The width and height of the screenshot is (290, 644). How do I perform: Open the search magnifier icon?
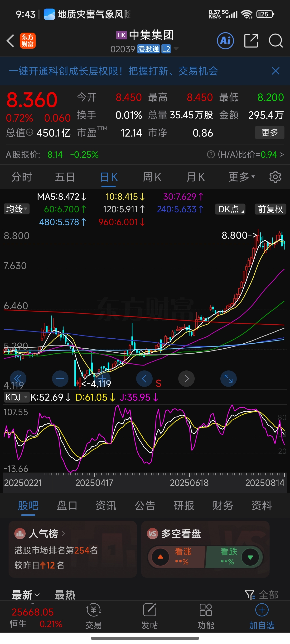276,41
